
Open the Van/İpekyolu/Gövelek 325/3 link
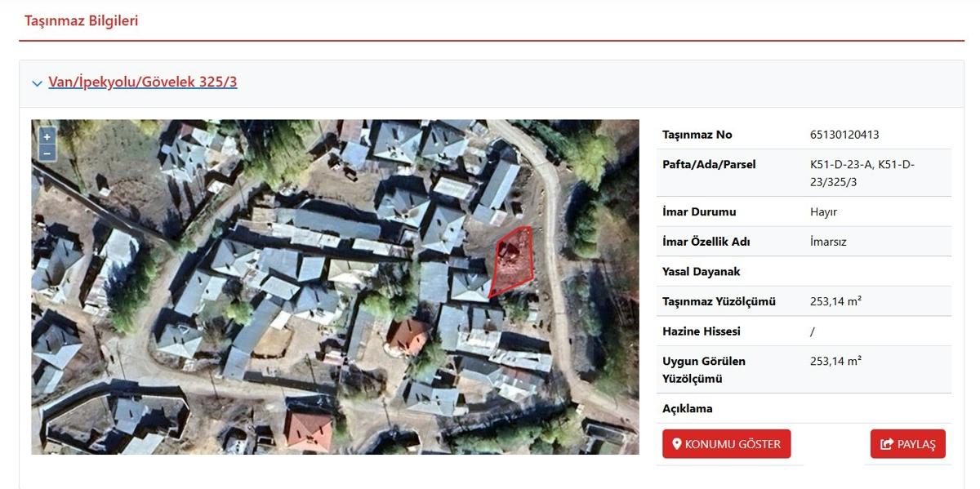[x=143, y=82]
